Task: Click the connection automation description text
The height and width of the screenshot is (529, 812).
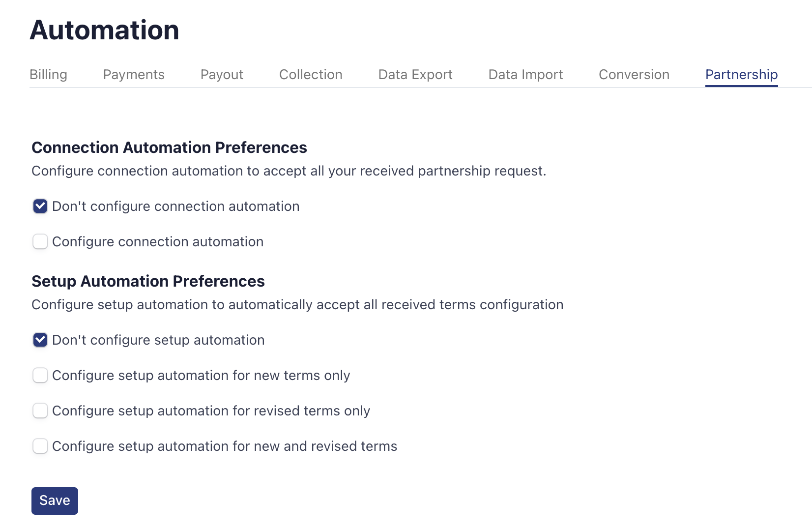Action: point(289,171)
